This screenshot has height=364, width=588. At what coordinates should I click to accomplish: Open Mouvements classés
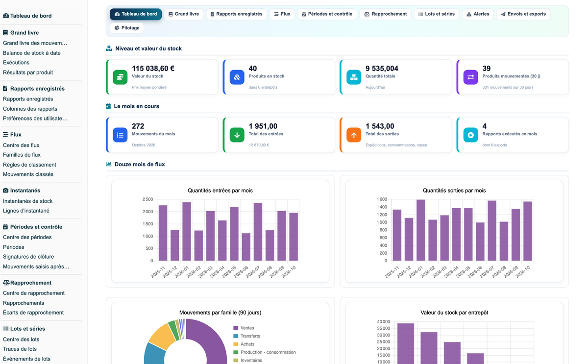click(x=28, y=174)
